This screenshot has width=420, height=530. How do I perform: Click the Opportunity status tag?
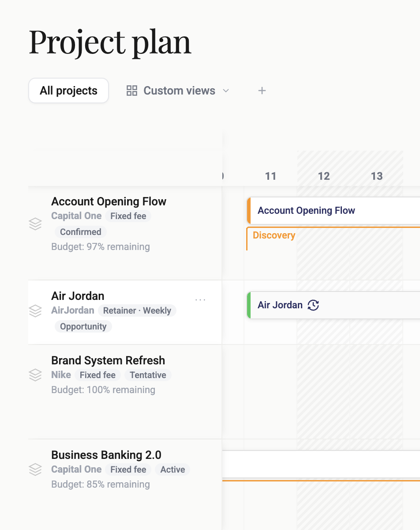click(83, 326)
